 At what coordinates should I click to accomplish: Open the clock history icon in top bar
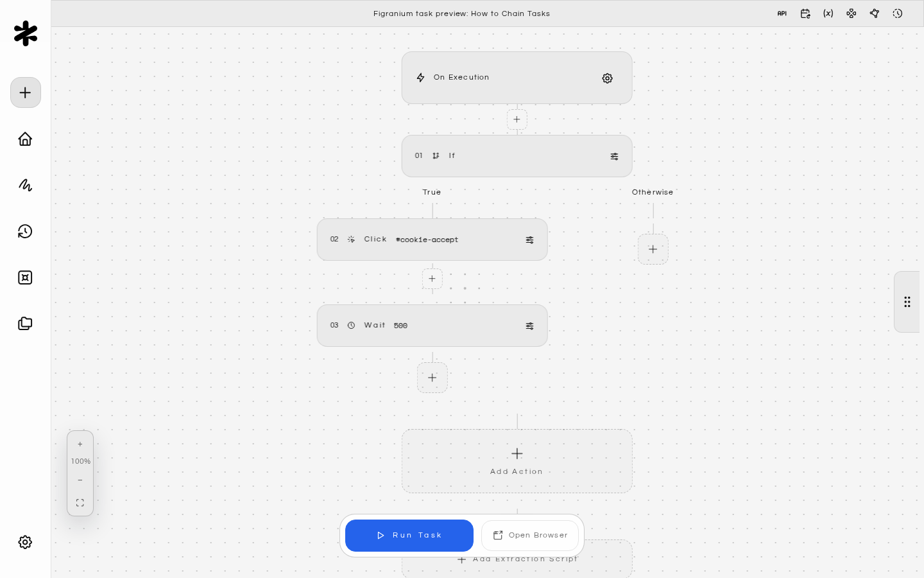[898, 13]
